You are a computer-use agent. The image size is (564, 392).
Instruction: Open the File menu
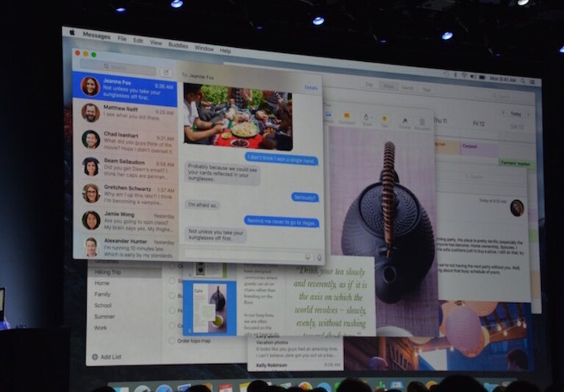tap(122, 38)
